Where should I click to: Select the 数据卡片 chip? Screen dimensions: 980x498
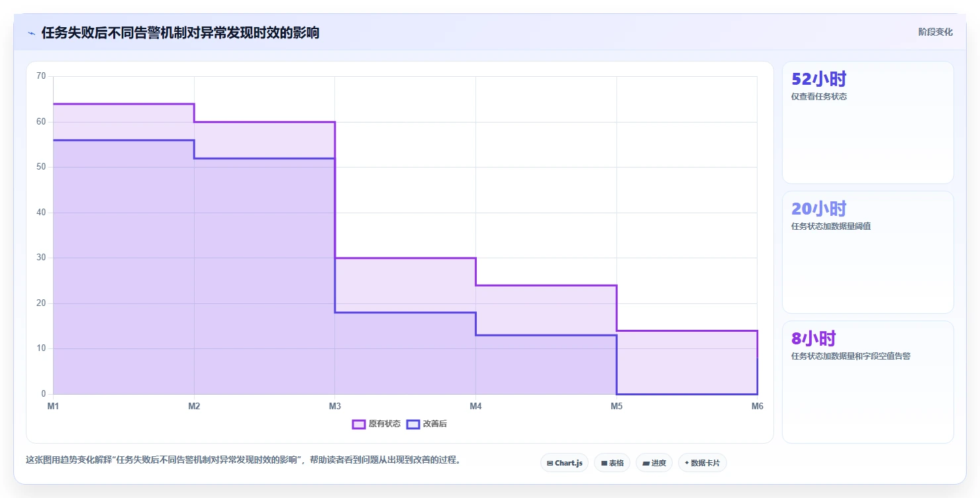point(703,463)
